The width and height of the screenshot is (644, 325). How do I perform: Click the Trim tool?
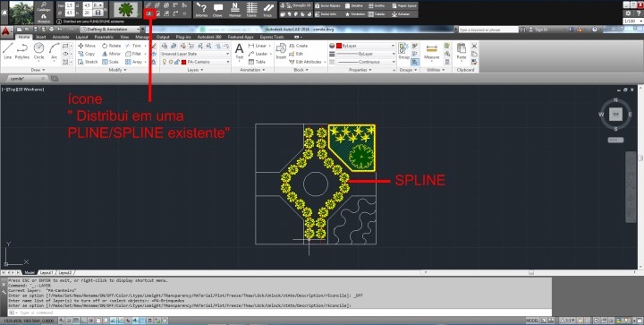pos(133,46)
